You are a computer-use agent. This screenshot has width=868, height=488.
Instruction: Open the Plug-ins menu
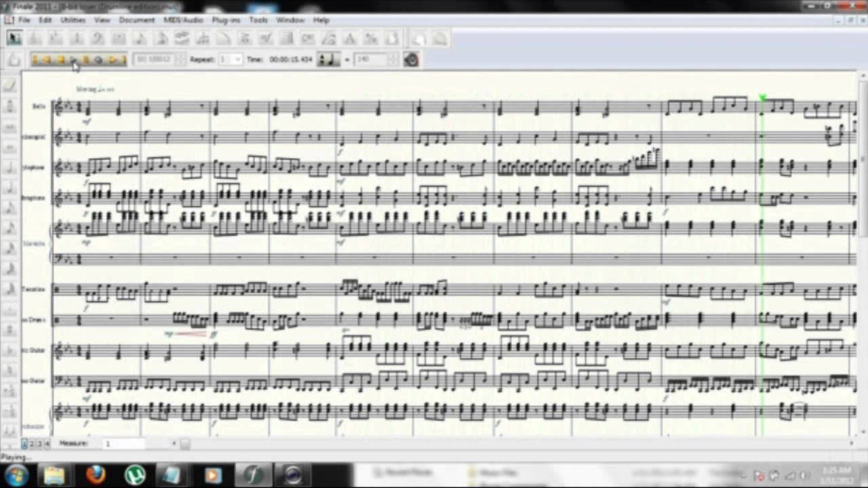(226, 20)
